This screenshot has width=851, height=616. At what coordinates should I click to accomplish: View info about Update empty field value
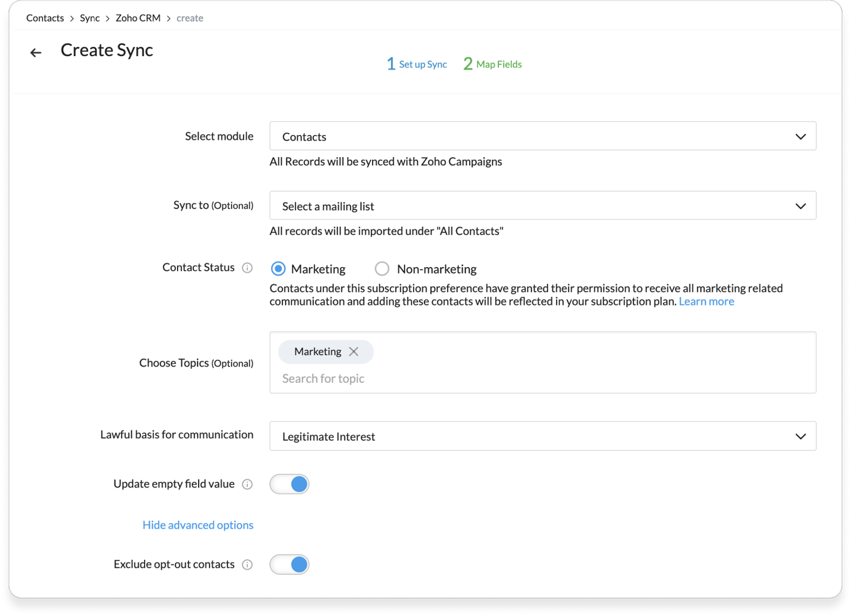248,484
